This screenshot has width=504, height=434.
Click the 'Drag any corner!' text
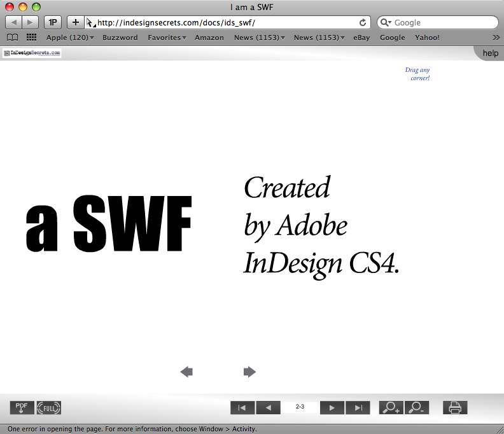417,74
